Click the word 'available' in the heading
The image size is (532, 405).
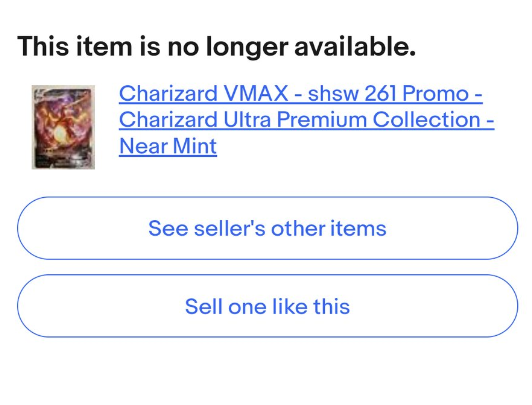tap(353, 46)
